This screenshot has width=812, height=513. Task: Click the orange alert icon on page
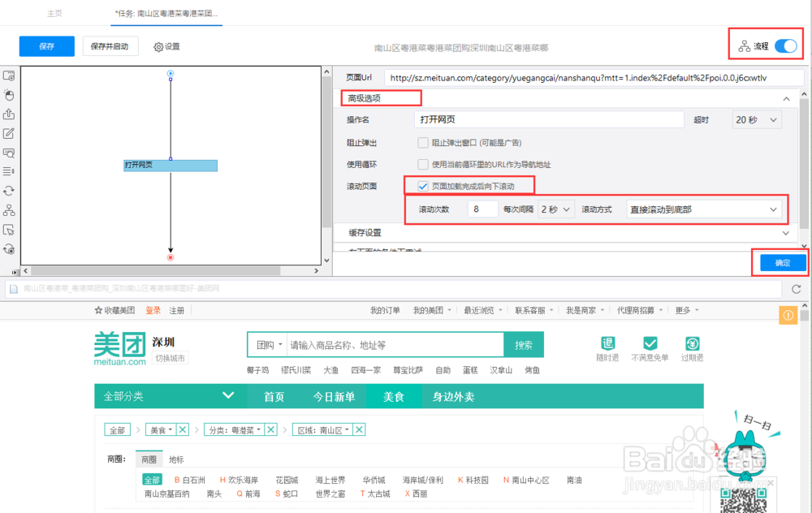click(x=788, y=315)
